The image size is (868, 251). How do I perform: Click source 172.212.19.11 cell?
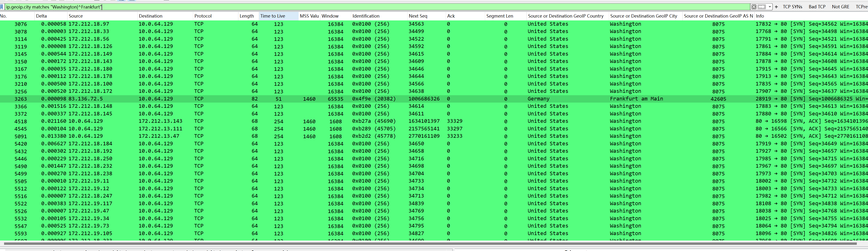click(89, 181)
